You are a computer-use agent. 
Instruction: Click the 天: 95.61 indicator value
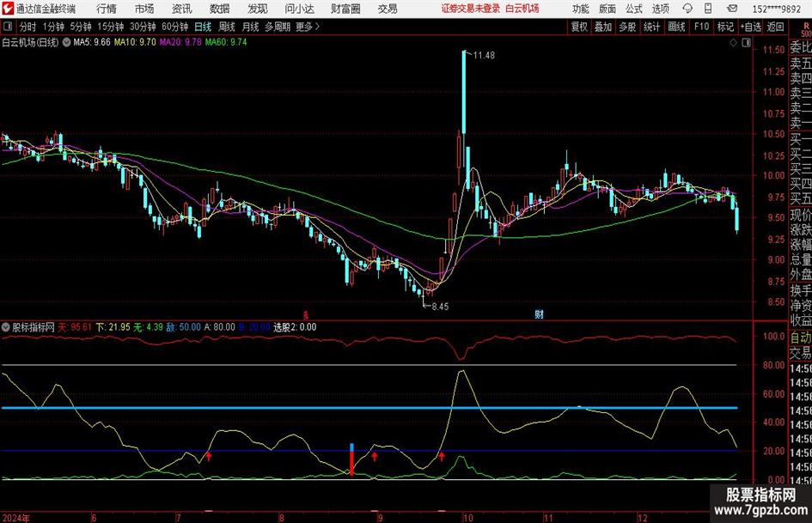[75, 327]
